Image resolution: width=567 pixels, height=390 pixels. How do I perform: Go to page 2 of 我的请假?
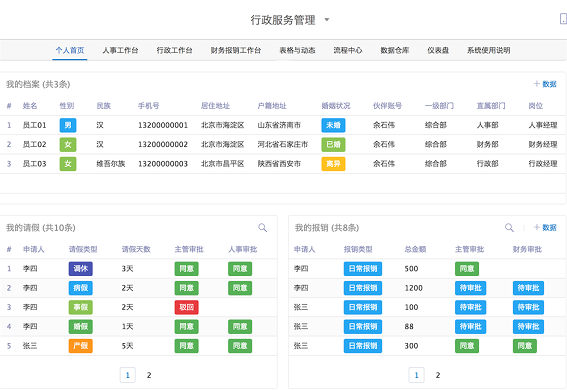pos(149,375)
